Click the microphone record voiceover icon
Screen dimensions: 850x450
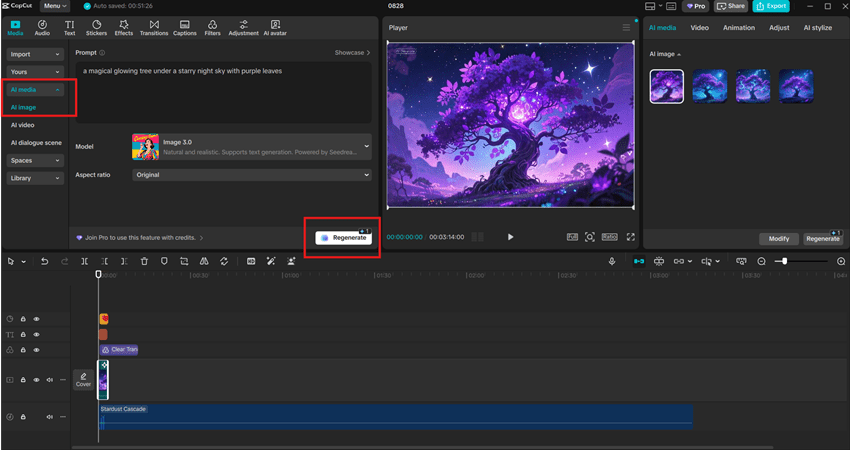(612, 261)
